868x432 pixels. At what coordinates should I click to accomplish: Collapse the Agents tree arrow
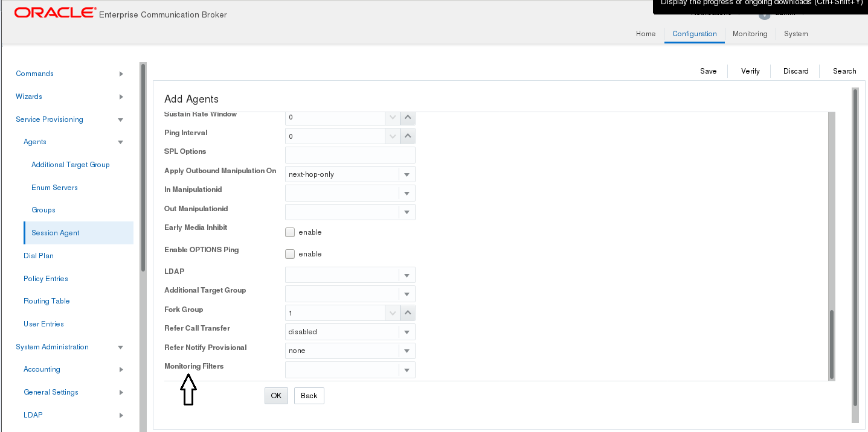tap(121, 142)
